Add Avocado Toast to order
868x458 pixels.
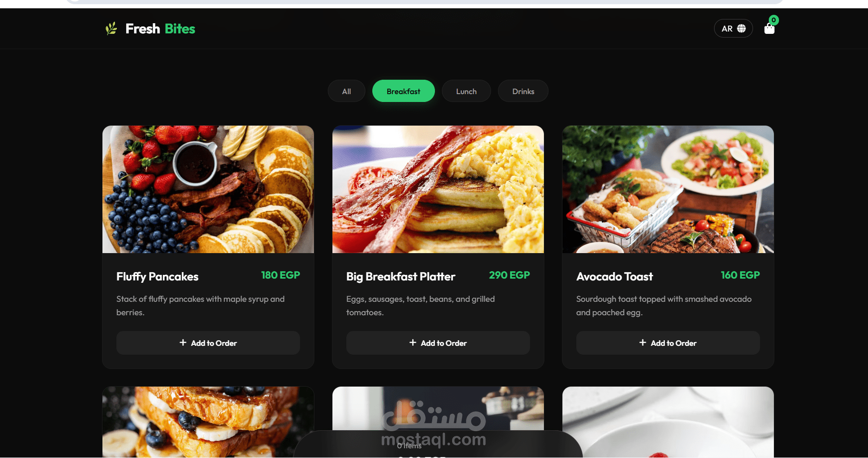[x=668, y=343]
